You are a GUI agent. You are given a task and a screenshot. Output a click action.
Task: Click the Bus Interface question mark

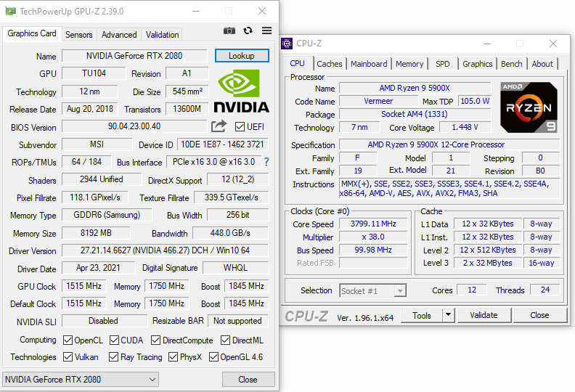tap(266, 162)
